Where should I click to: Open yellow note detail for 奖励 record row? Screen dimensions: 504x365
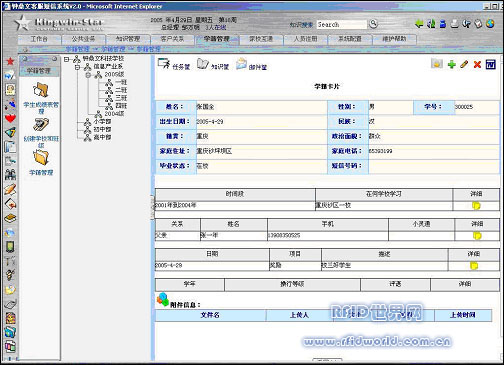coord(474,266)
